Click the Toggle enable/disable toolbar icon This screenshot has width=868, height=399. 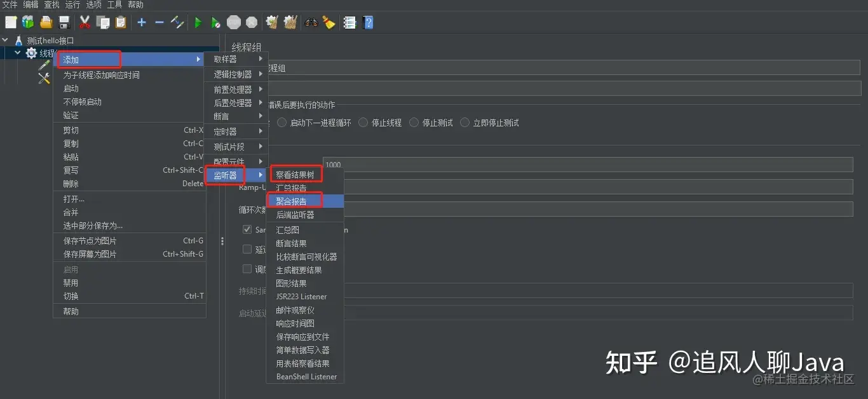click(x=178, y=23)
